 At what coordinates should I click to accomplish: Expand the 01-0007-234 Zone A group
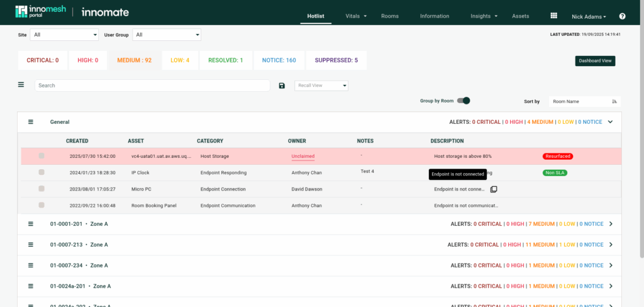point(611,265)
